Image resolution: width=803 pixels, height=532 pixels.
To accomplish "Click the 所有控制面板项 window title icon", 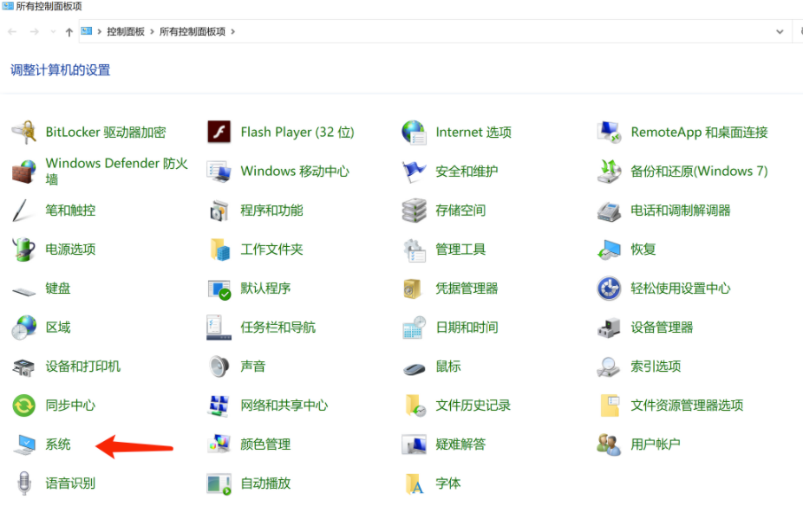I will coord(8,5).
